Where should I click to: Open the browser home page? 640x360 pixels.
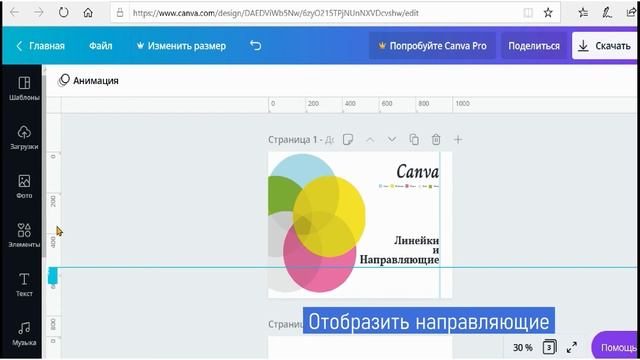[88, 13]
